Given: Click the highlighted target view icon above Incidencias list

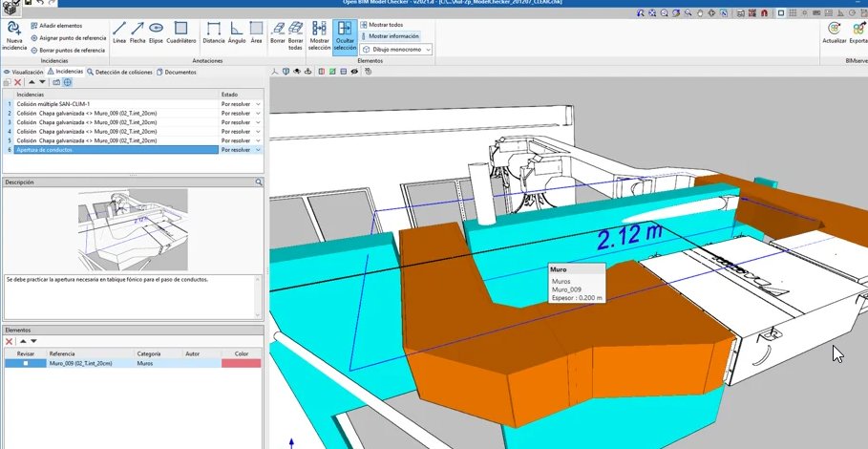Looking at the screenshot, I should pyautogui.click(x=68, y=82).
